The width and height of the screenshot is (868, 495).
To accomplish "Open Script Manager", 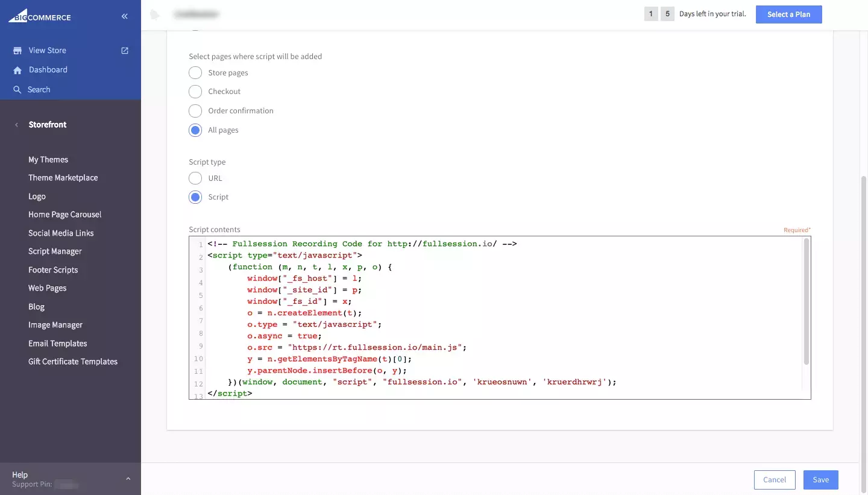I will tap(55, 251).
